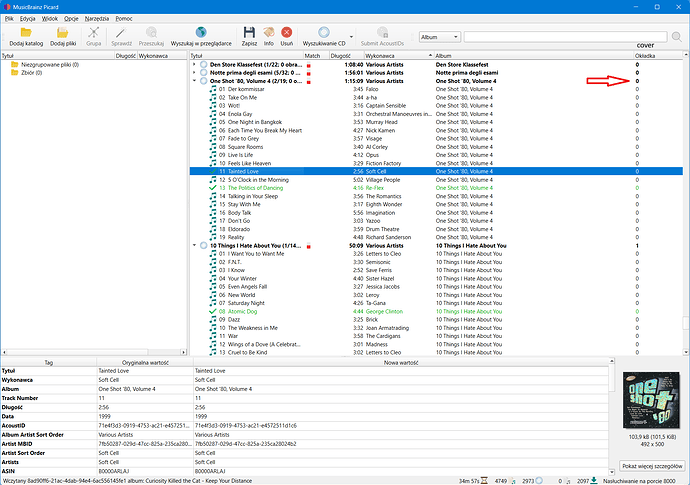Click the Przeszukaj scan icon
Viewport: 690px width, 485px height.
(x=151, y=33)
